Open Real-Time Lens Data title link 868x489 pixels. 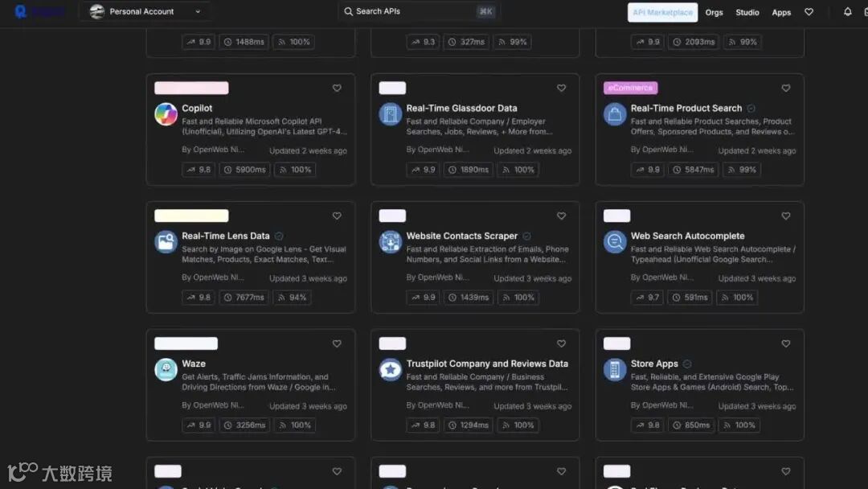(225, 236)
